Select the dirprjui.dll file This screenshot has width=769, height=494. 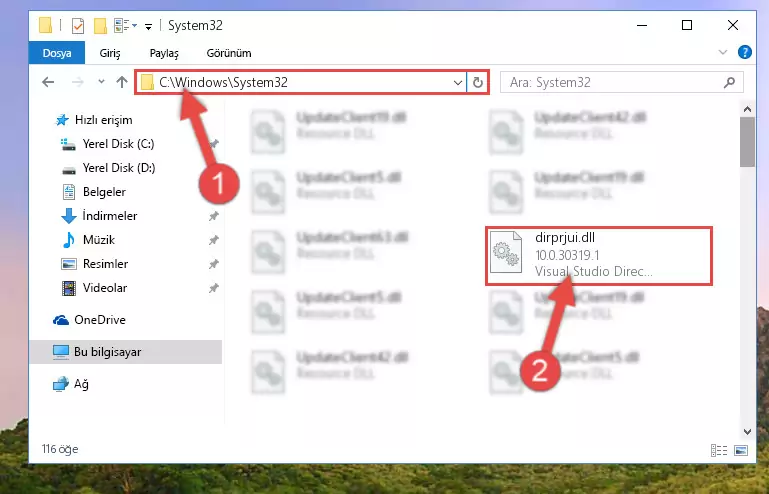pyautogui.click(x=598, y=255)
